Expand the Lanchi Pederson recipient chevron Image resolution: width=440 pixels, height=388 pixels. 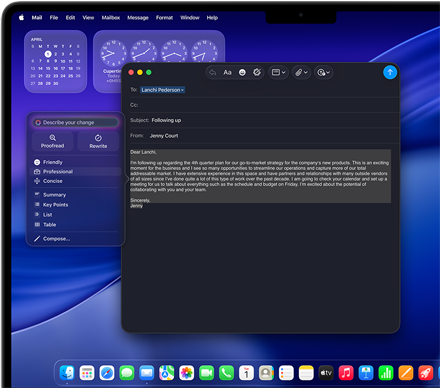[x=182, y=90]
